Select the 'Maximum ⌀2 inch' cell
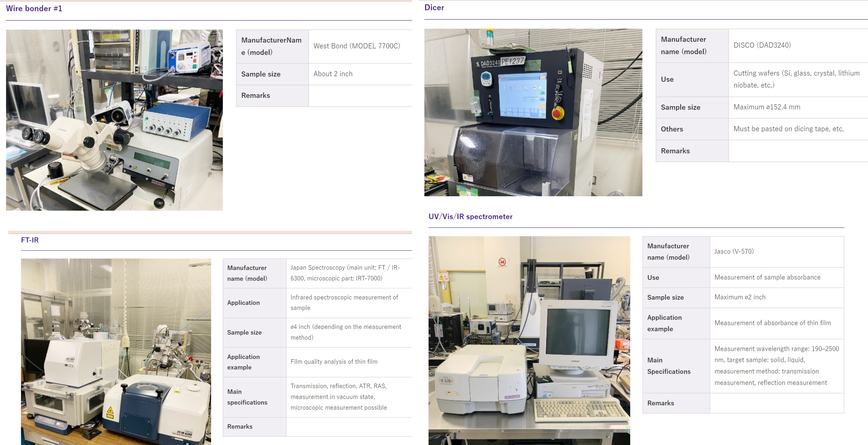Screen dimensions: 868x445 [x=777, y=298]
